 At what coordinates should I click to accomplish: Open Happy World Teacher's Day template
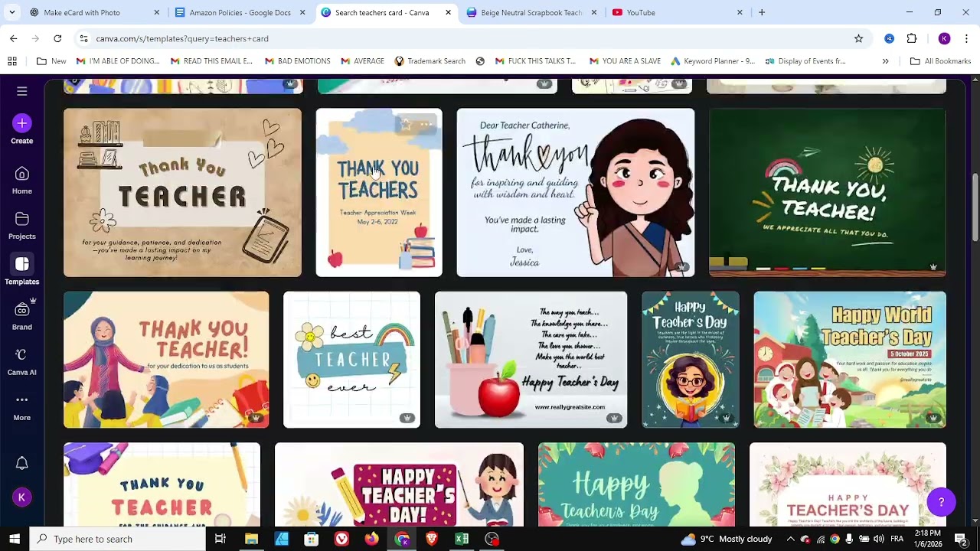(850, 360)
